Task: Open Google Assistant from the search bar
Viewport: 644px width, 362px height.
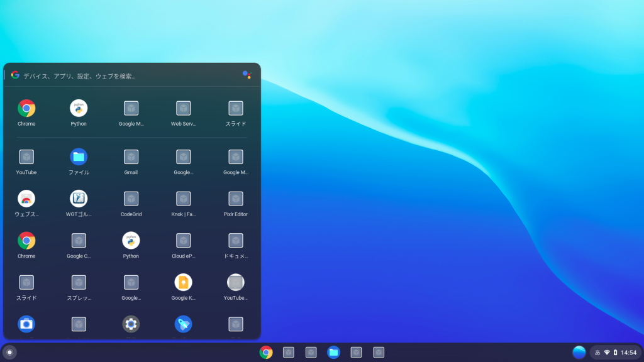Action: (x=247, y=74)
